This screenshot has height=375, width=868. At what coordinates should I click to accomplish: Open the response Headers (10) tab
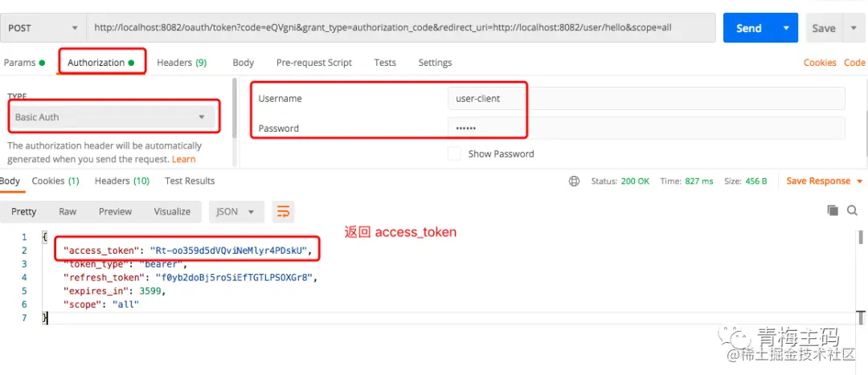point(122,181)
